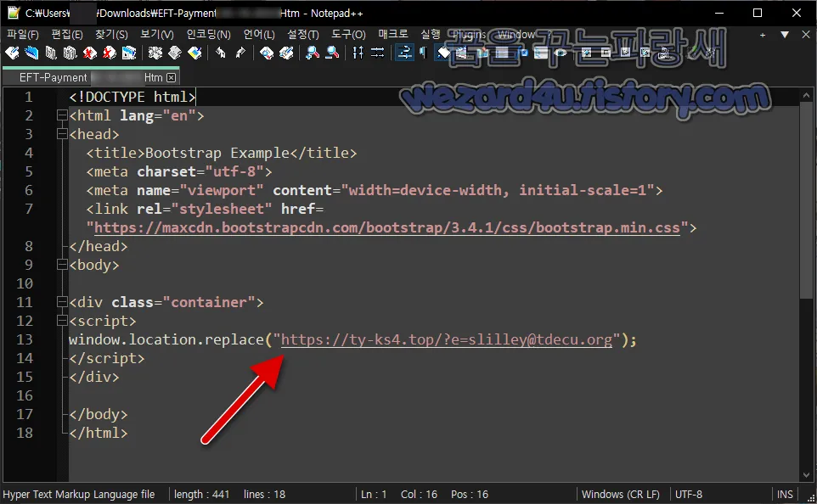Close the EFT-Payment tab with its X
The image size is (817, 504).
pyautogui.click(x=171, y=77)
